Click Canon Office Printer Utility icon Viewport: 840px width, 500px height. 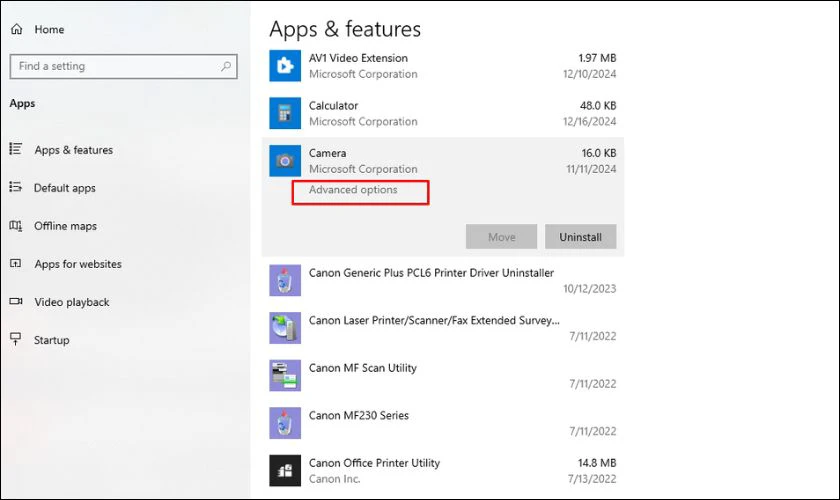[x=285, y=471]
